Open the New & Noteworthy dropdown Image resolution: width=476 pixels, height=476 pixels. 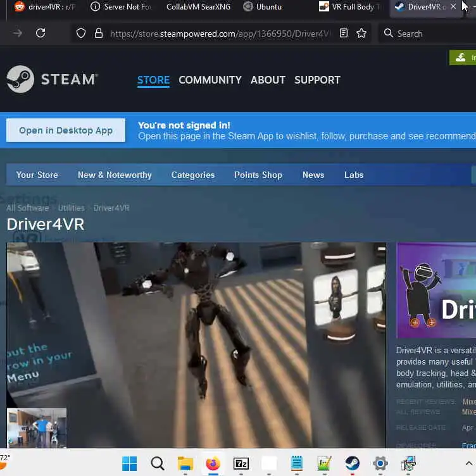[x=115, y=175]
